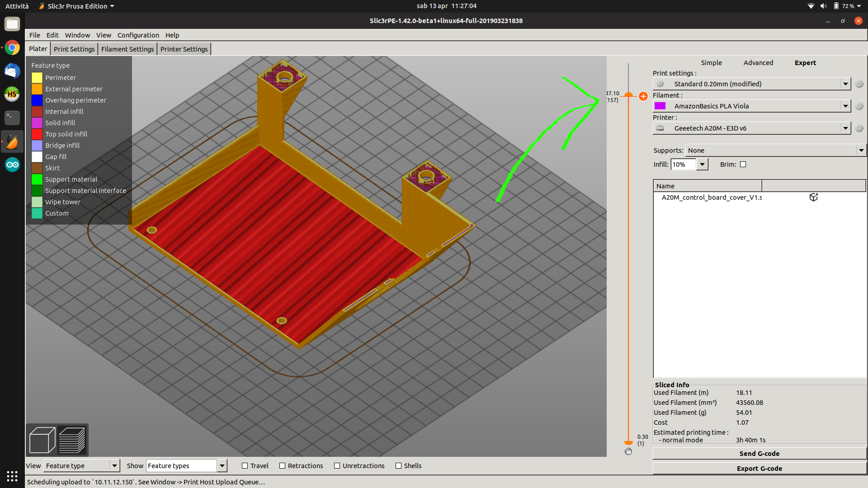This screenshot has height=488, width=868.
Task: Click the lower layer slider handle
Action: click(x=628, y=443)
